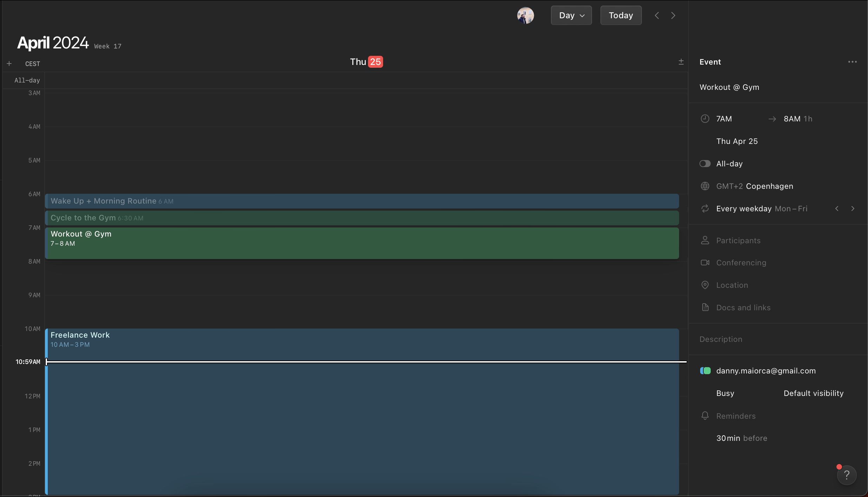Open the Busy status dropdown
Viewport: 868px width, 497px height.
point(724,393)
